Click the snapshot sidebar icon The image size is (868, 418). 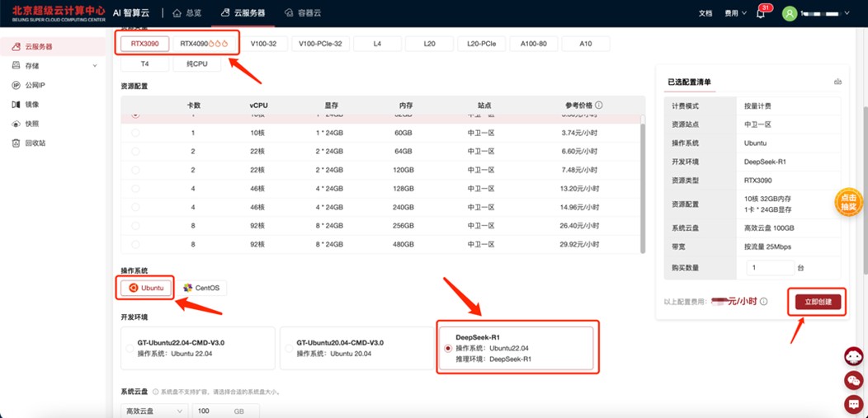(x=16, y=124)
